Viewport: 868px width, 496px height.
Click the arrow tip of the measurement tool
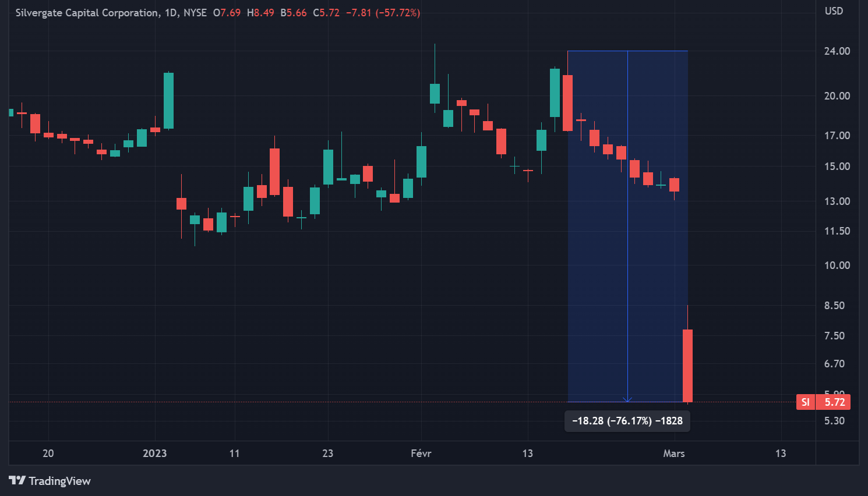[627, 400]
